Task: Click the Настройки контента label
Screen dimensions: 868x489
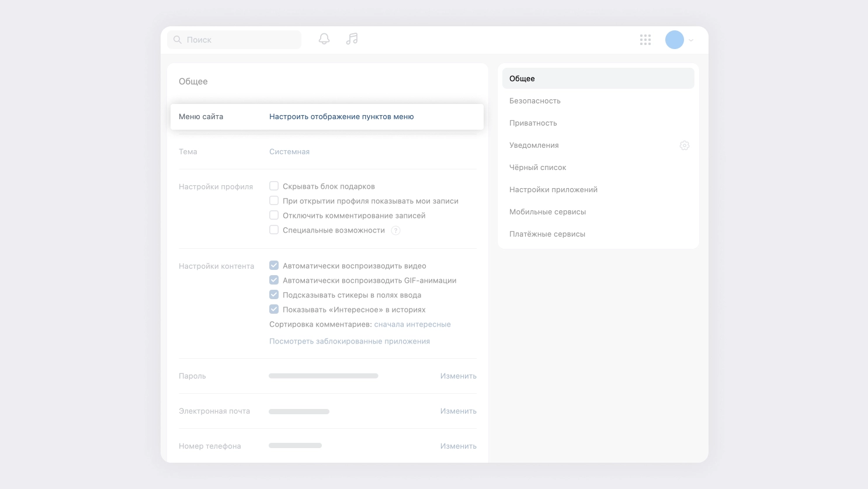Action: pos(216,266)
